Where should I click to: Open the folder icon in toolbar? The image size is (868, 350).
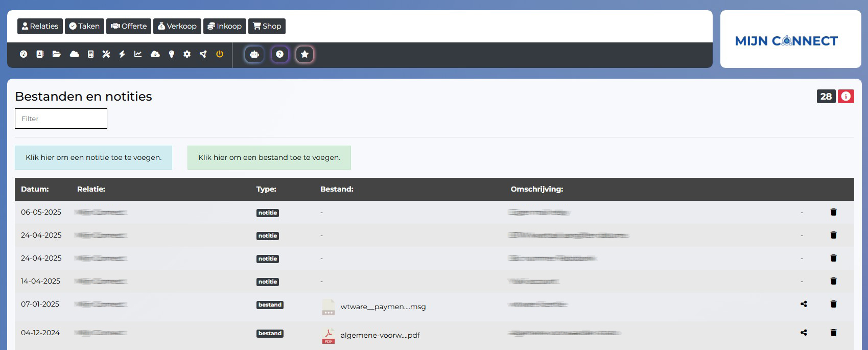point(57,54)
